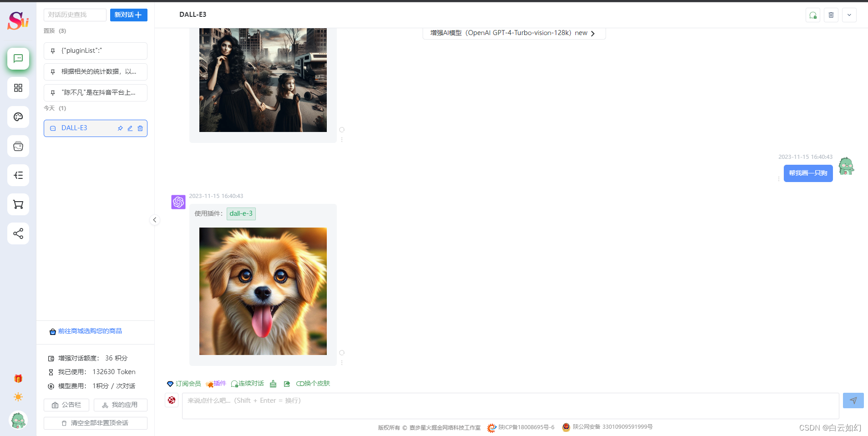Select the circle beside the dog image message
This screenshot has width=868, height=436.
point(342,353)
